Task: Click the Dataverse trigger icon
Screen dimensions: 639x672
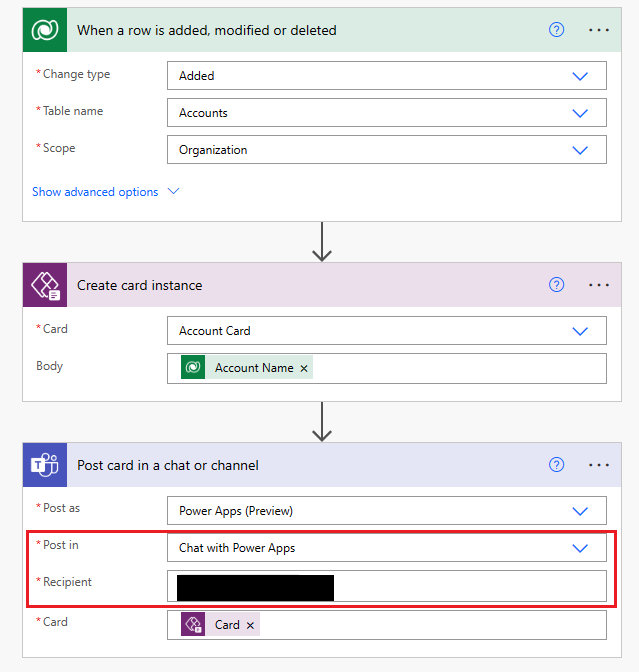Action: (x=45, y=30)
